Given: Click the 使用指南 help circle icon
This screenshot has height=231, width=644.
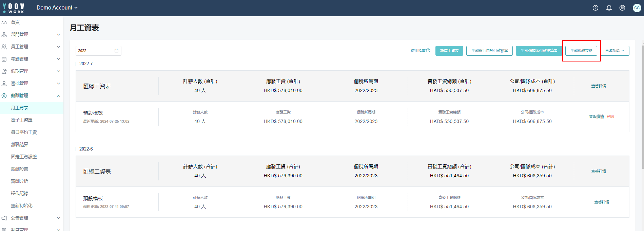Looking at the screenshot, I should coord(428,51).
